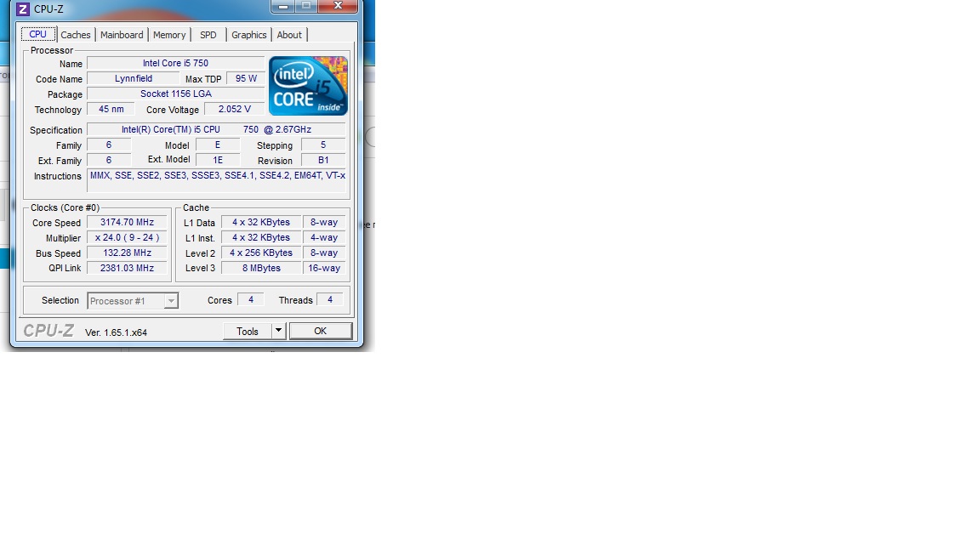Click the L1 Data size 4 x 32 KBytes
Viewport: 980px width, 551px height.
click(x=261, y=223)
